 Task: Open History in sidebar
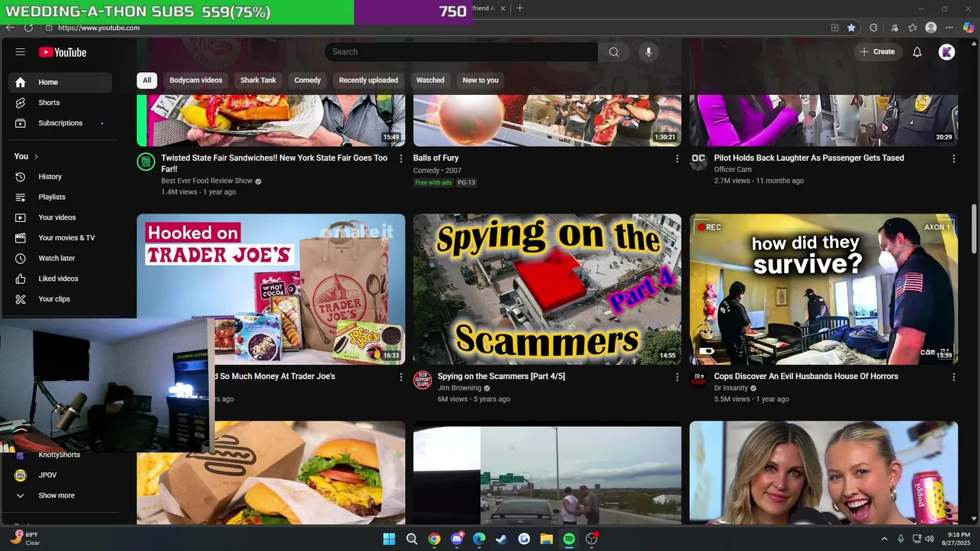click(x=60, y=177)
